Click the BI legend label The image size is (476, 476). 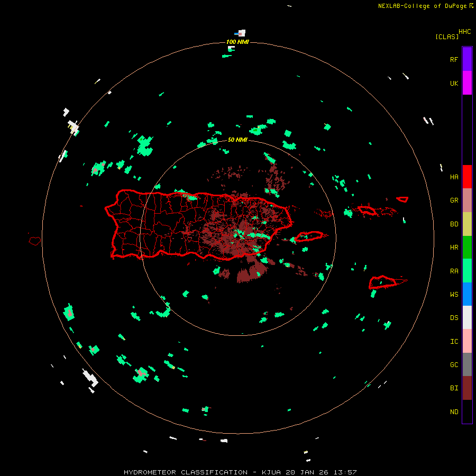(454, 388)
